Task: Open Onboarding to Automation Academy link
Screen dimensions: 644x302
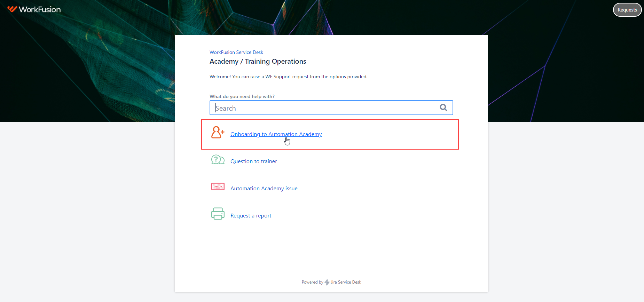Action: click(x=276, y=134)
